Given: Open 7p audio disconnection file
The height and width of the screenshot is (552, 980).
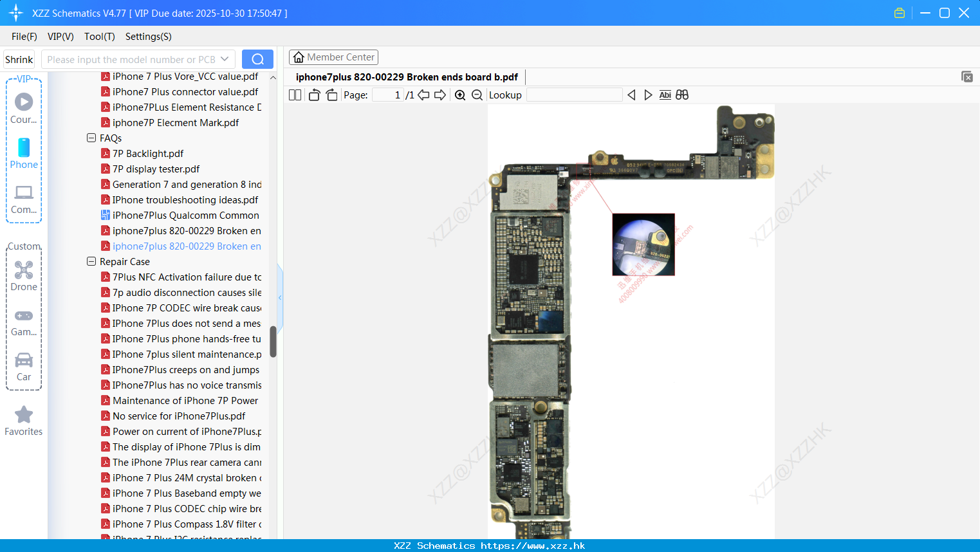Looking at the screenshot, I should (185, 292).
